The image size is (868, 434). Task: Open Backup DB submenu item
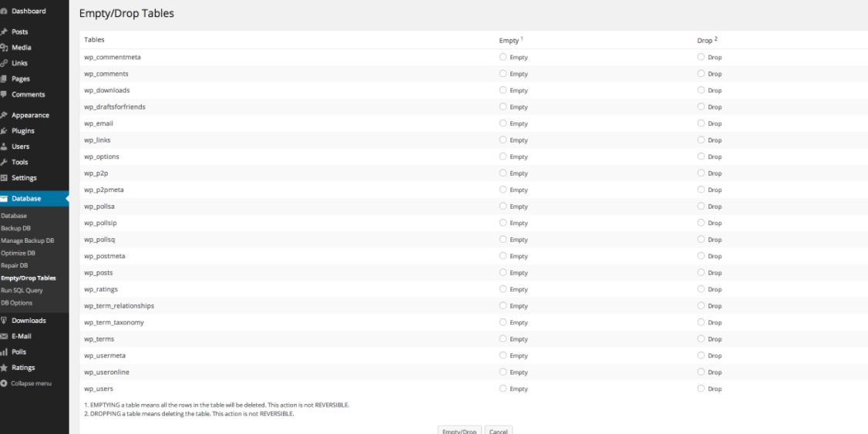coord(16,228)
